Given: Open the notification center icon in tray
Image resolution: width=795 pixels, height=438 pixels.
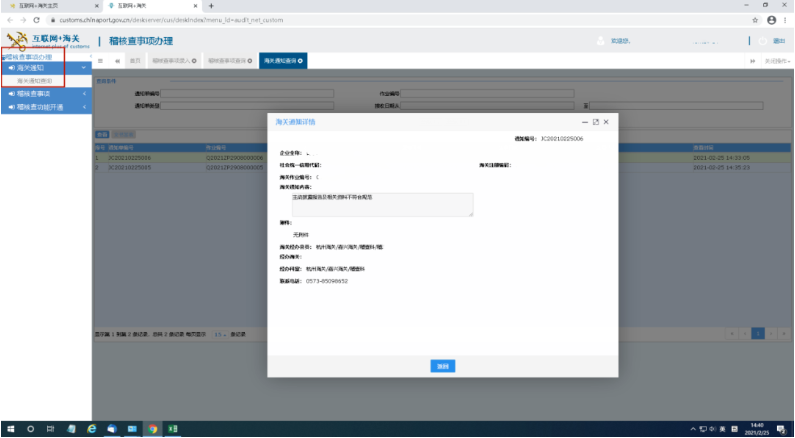Looking at the screenshot, I should pyautogui.click(x=781, y=429).
